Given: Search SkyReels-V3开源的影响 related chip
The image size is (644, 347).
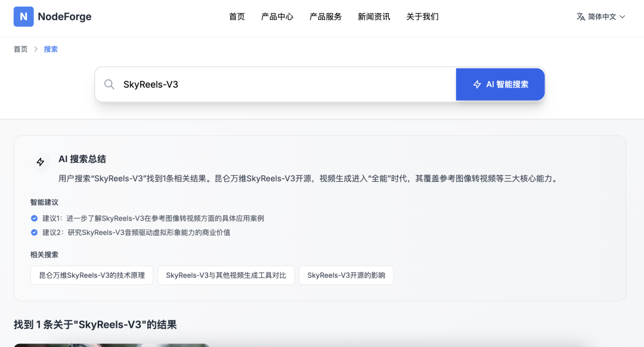Looking at the screenshot, I should (346, 275).
